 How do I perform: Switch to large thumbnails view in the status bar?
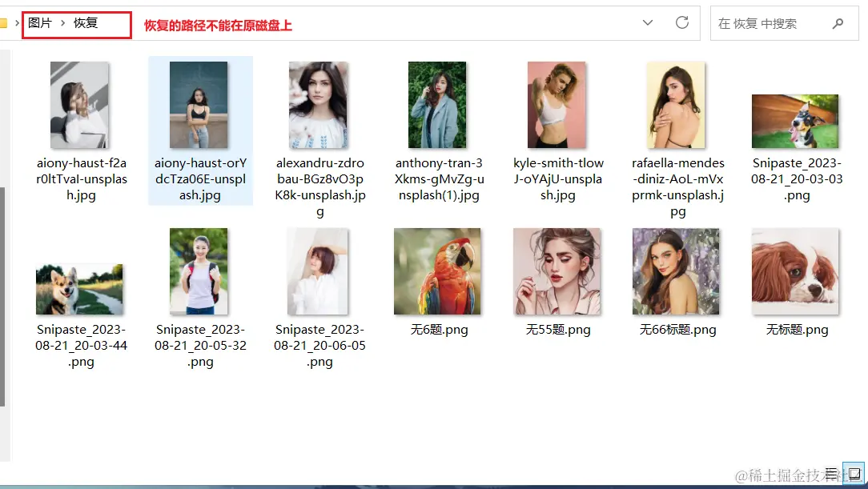tap(852, 473)
